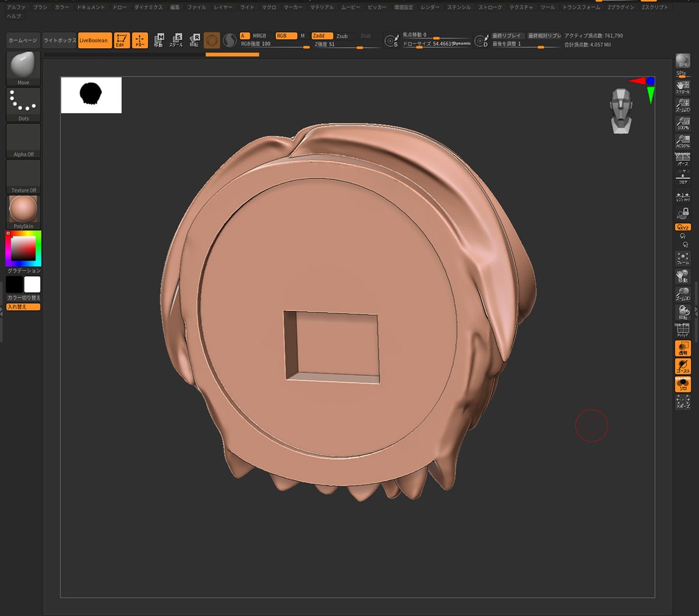Click the S symmetry-size icon beside 焦点移動

click(x=391, y=41)
